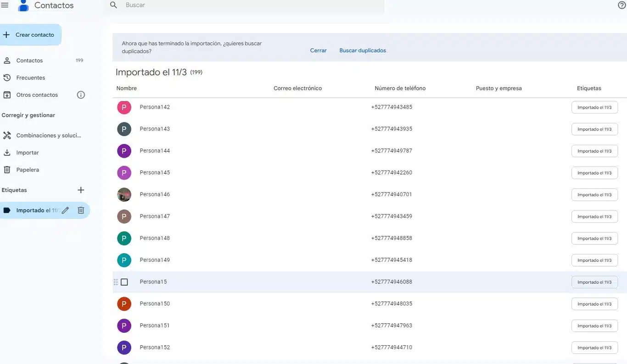Click the Nombre column header
This screenshot has height=364, width=627.
click(x=127, y=88)
